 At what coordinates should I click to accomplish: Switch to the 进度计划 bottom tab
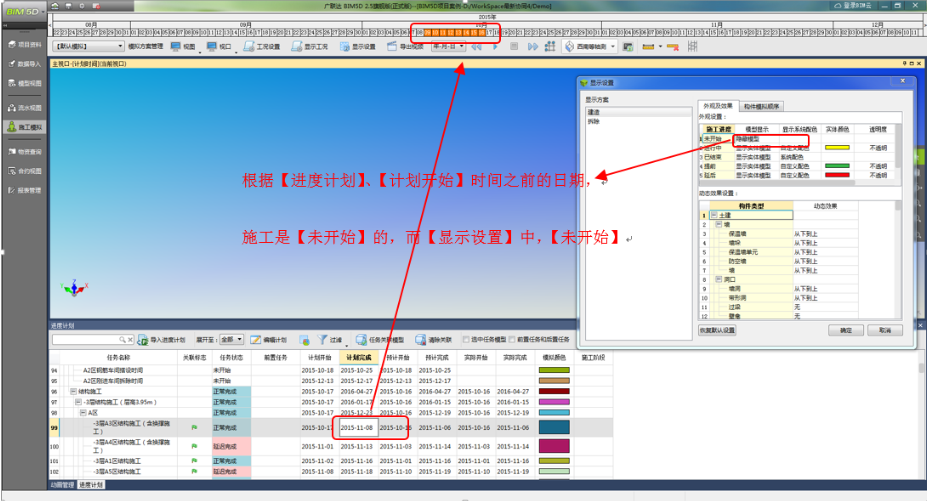tap(91, 484)
